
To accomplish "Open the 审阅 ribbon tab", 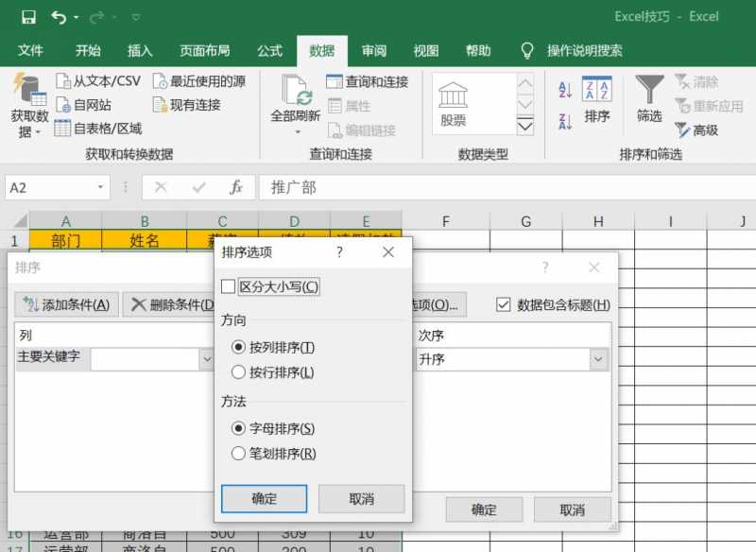I will click(374, 51).
